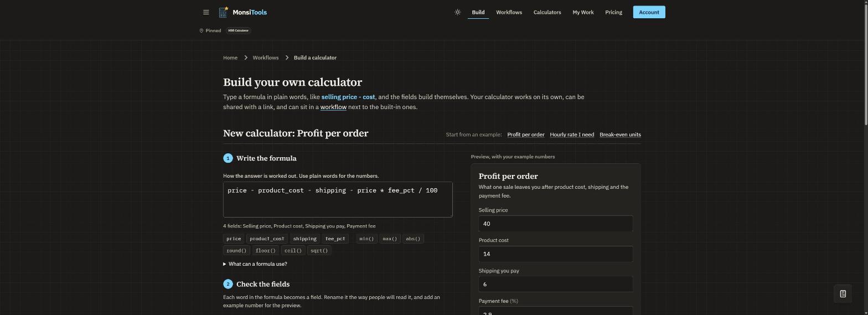Open the Pricing page
The image size is (868, 315).
(613, 12)
